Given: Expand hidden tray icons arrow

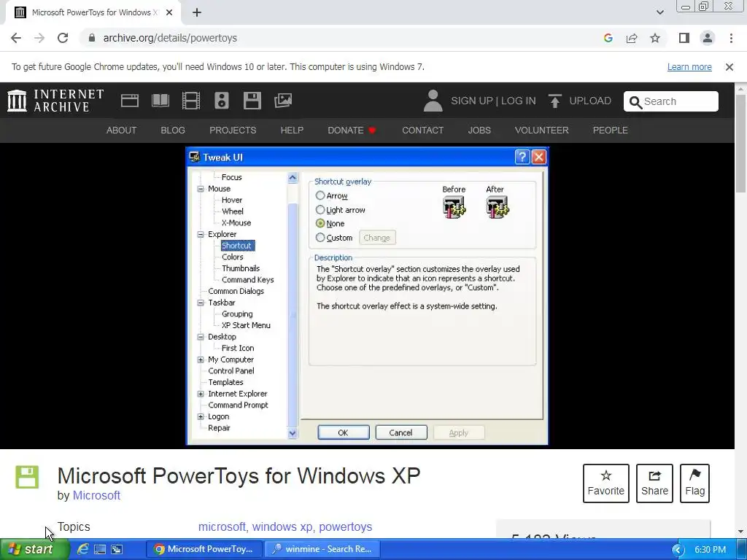Looking at the screenshot, I should point(678,550).
